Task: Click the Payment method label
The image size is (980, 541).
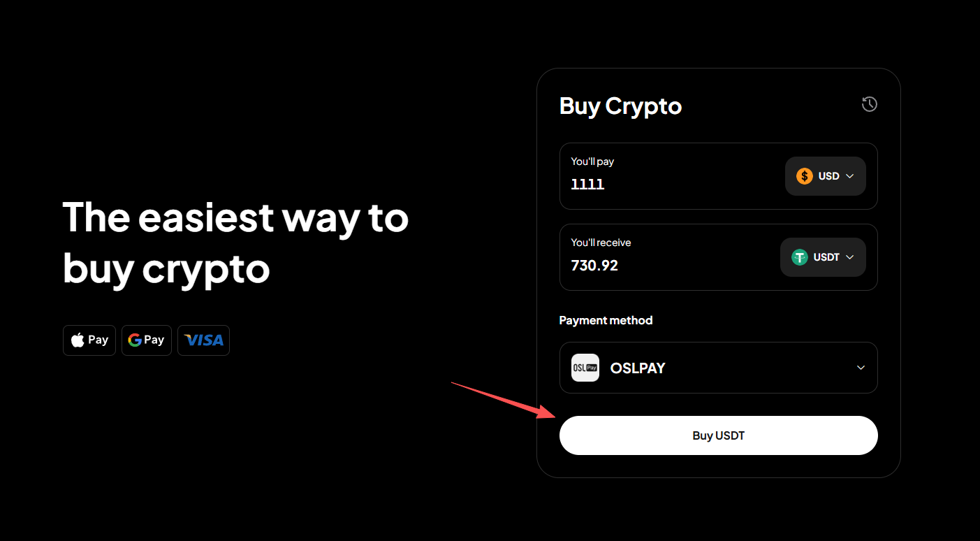Action: (606, 320)
